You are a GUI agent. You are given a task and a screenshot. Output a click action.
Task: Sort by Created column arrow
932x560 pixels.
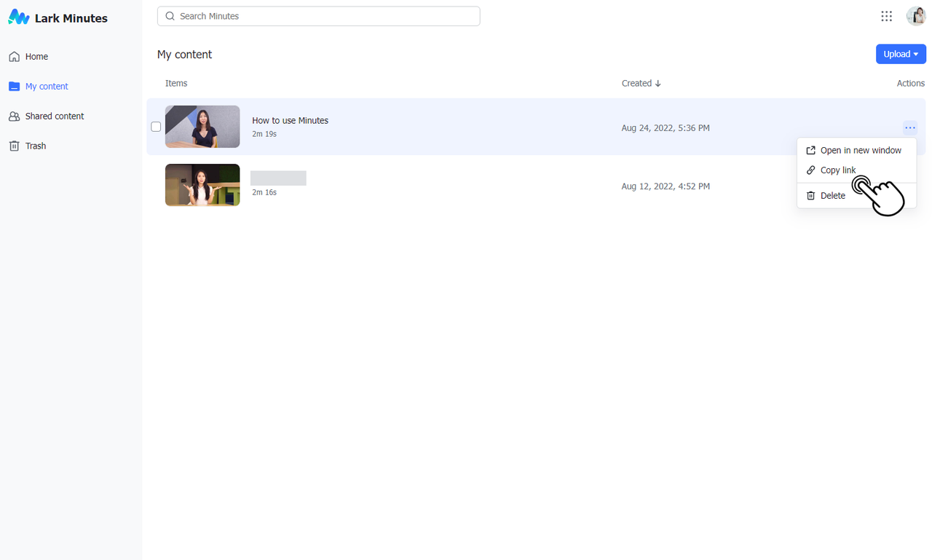[x=658, y=84]
